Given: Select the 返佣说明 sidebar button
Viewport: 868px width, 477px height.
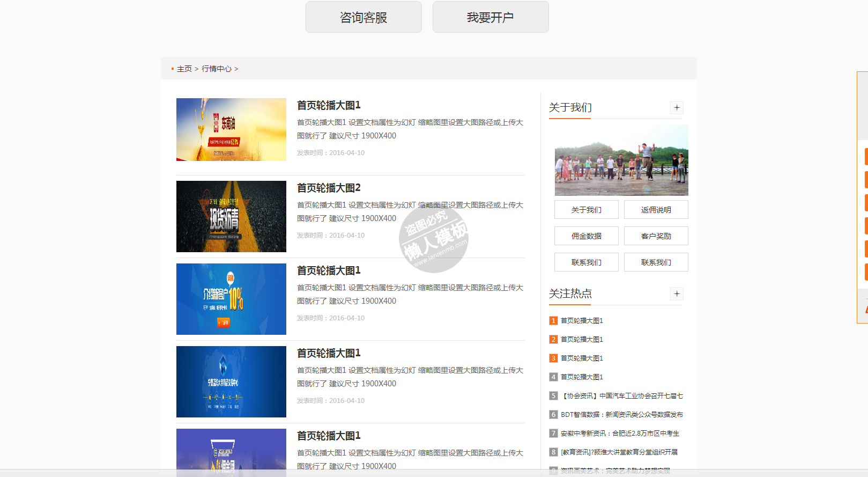Looking at the screenshot, I should pyautogui.click(x=656, y=210).
